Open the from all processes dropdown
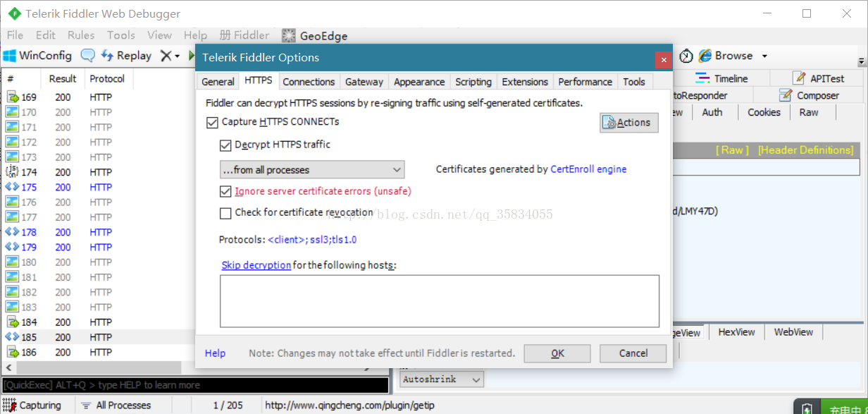Viewport: 868px width, 414px height. (x=311, y=170)
